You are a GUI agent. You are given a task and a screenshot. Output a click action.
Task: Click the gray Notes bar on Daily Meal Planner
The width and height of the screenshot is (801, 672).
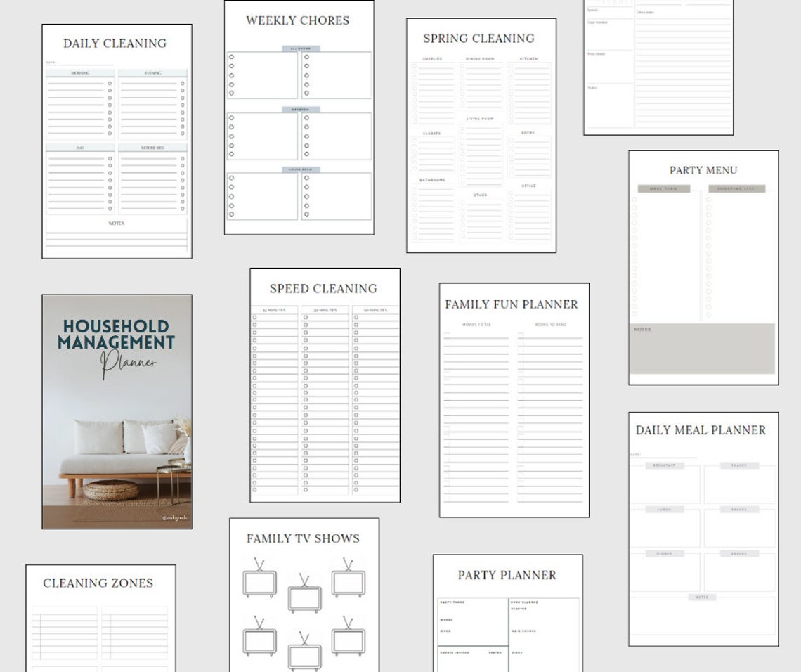point(701,596)
